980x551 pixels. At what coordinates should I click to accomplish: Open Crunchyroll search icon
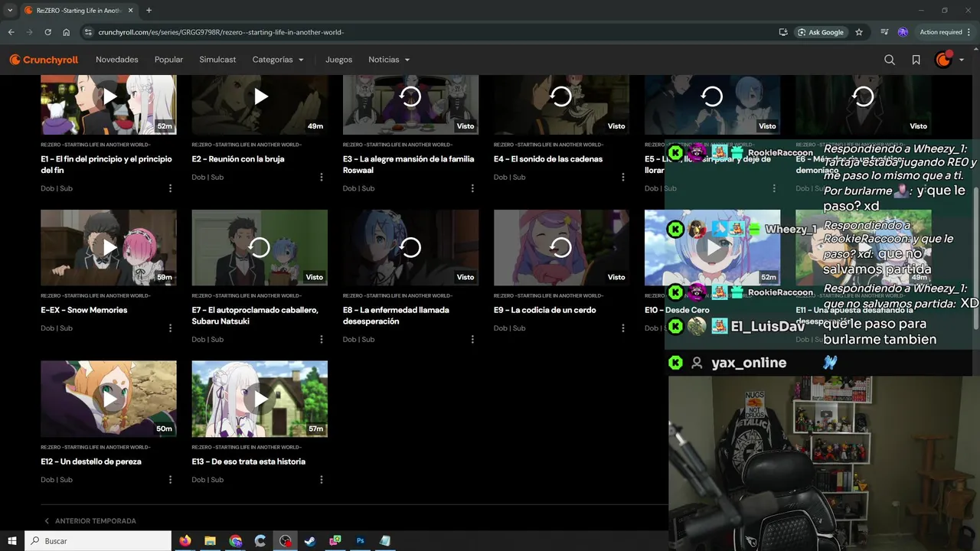(x=889, y=60)
